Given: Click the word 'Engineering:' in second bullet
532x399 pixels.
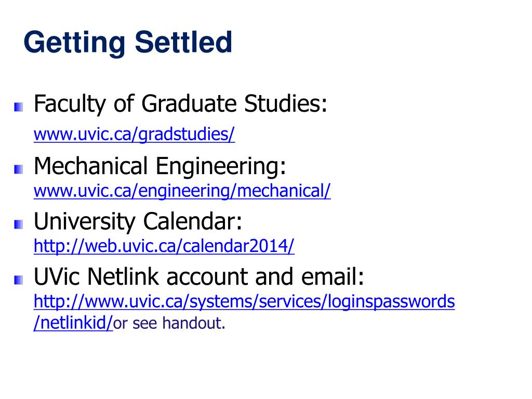Looking at the screenshot, I should 221,167.
